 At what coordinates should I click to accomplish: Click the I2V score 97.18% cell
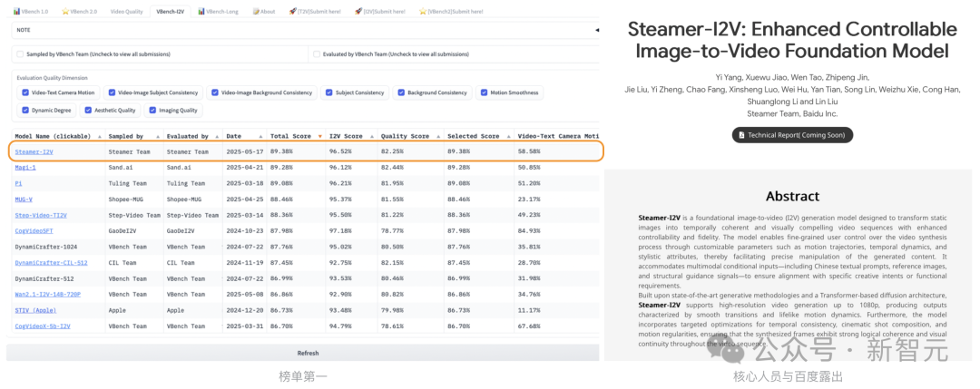click(340, 231)
